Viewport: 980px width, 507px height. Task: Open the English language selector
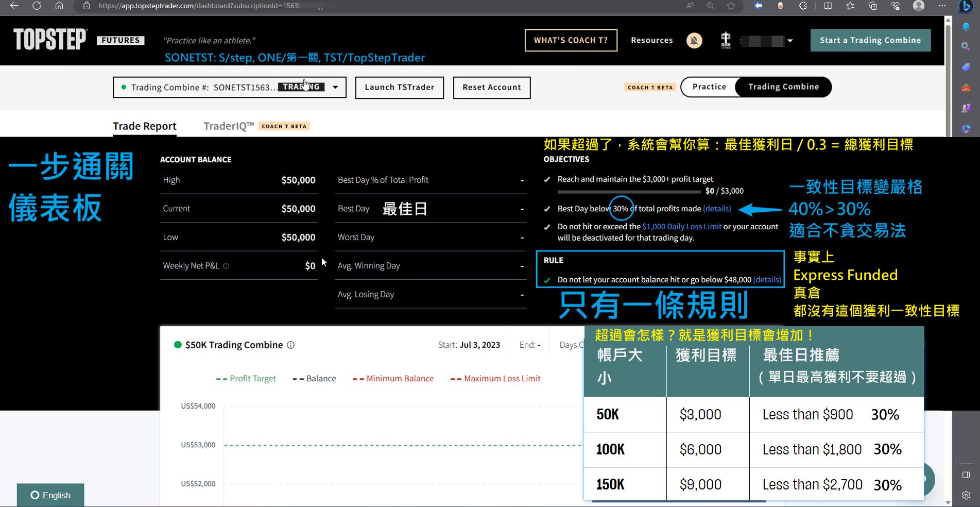click(x=50, y=495)
